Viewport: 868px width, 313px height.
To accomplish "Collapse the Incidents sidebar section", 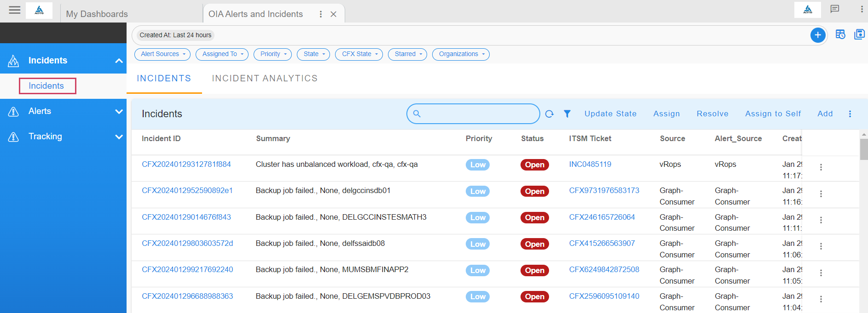I will coord(119,61).
